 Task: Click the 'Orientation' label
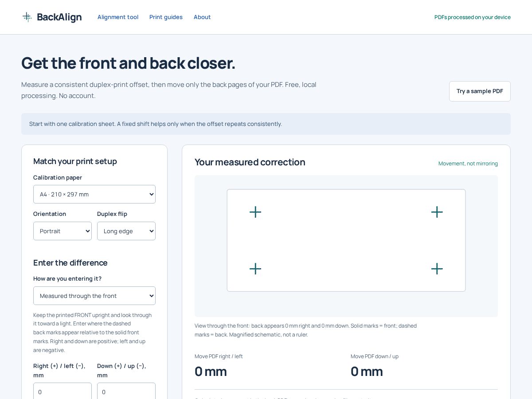click(50, 214)
